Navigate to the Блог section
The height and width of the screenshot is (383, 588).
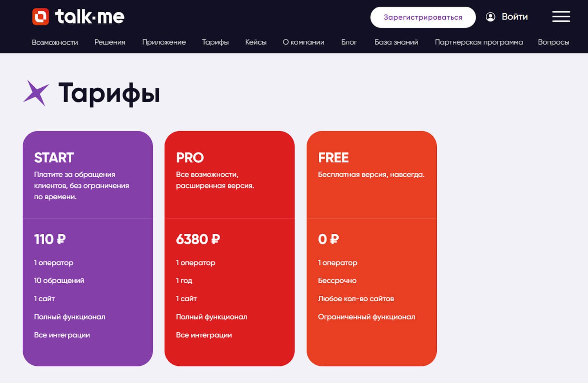tap(349, 42)
